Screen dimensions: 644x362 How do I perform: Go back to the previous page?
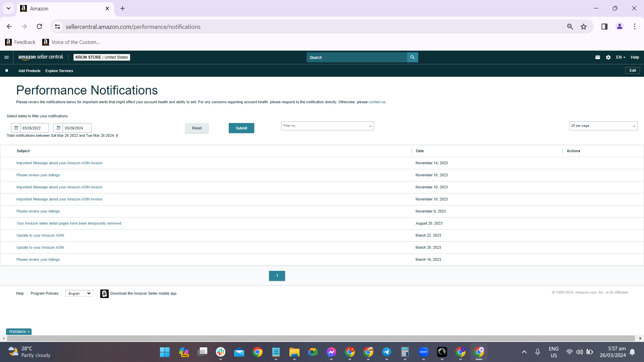(9, 26)
